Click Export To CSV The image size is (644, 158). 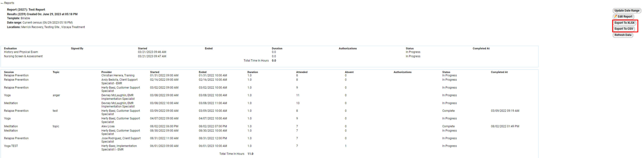(x=623, y=29)
